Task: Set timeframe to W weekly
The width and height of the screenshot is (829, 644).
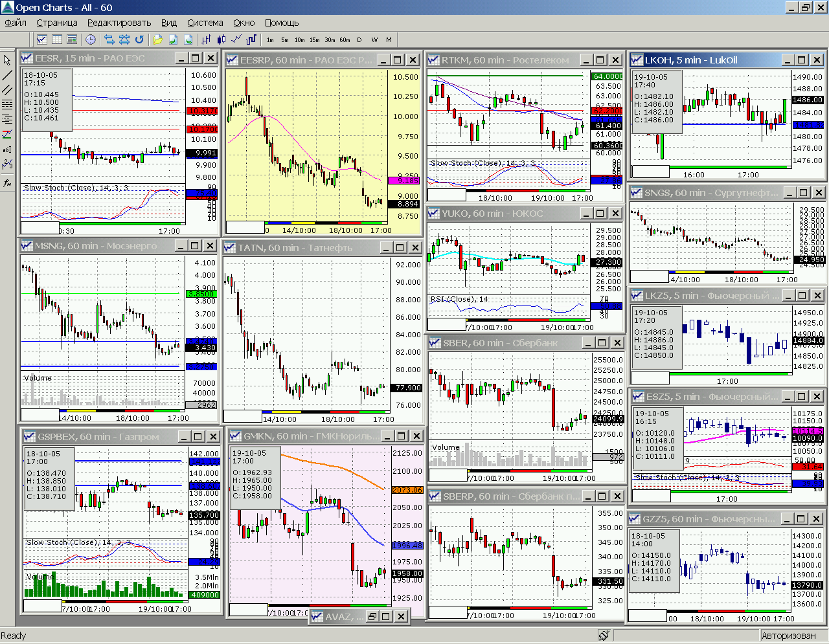Action: click(x=374, y=39)
